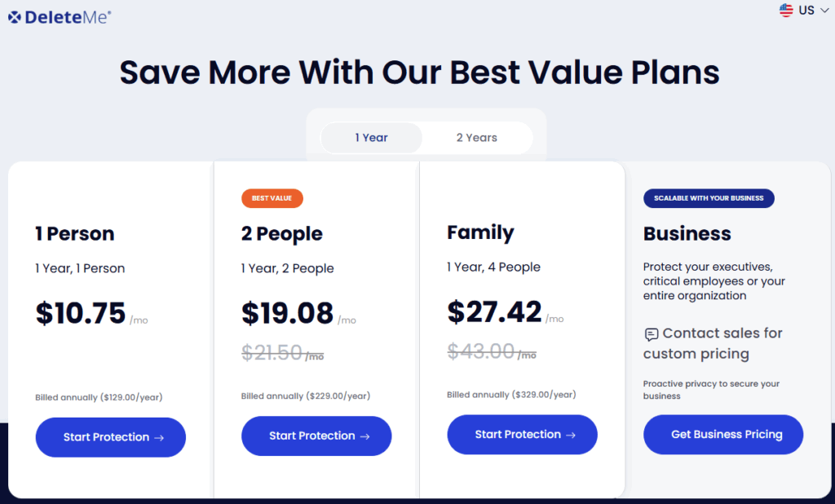Select the 1 Year billing tab

[x=372, y=137]
